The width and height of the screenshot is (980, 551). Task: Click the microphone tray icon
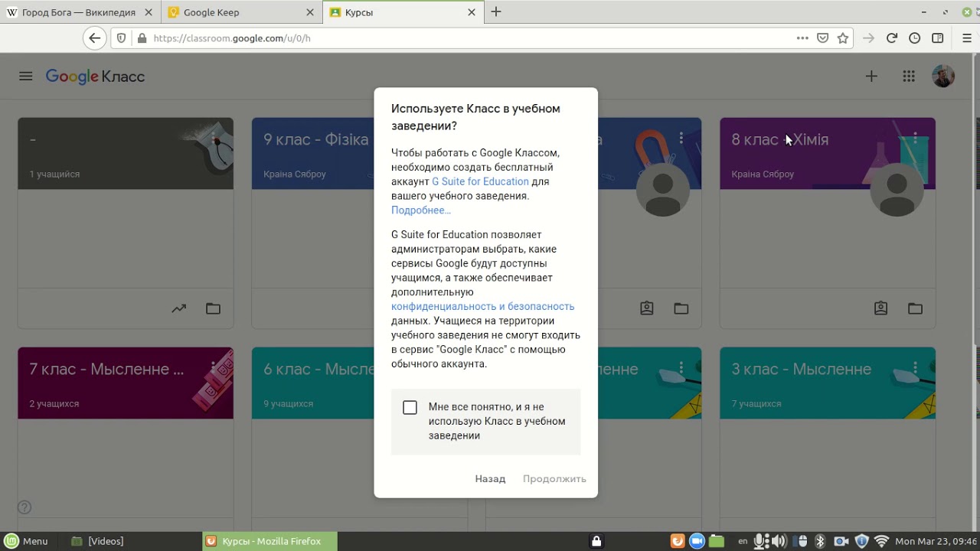(761, 541)
